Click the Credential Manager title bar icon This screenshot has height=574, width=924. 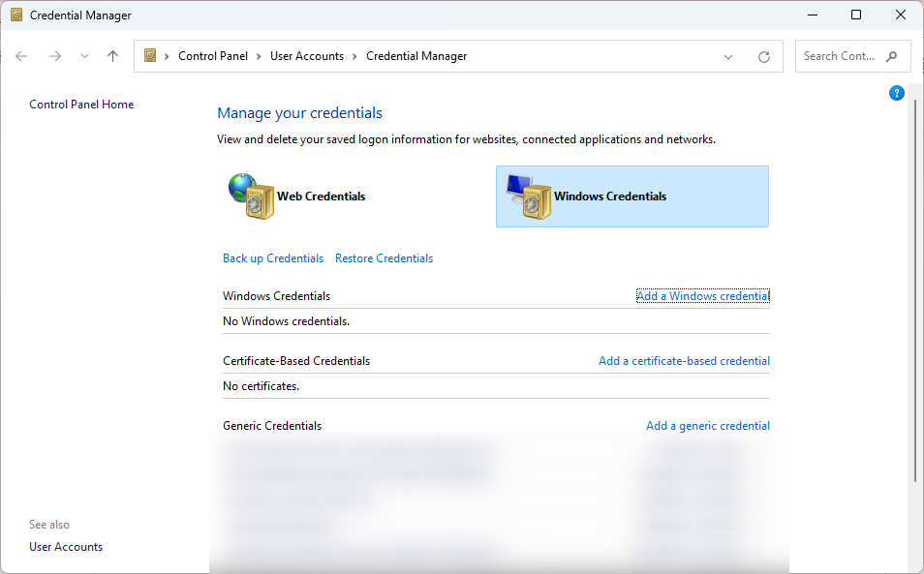pos(16,15)
